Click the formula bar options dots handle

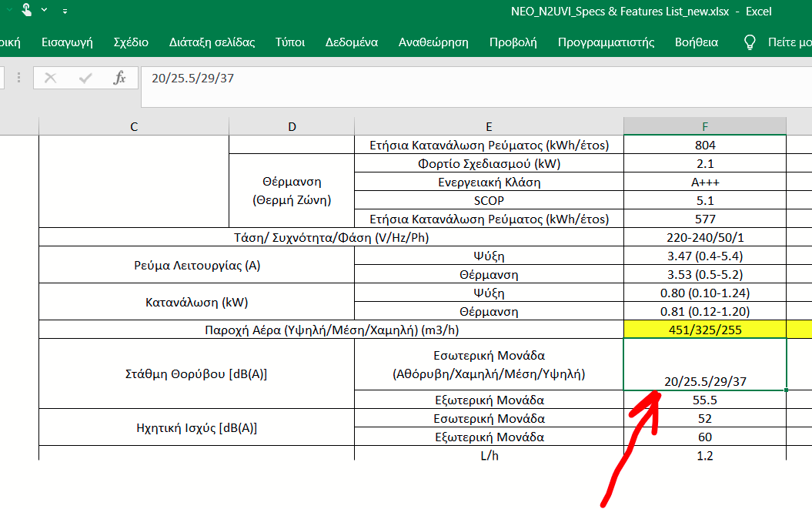18,78
